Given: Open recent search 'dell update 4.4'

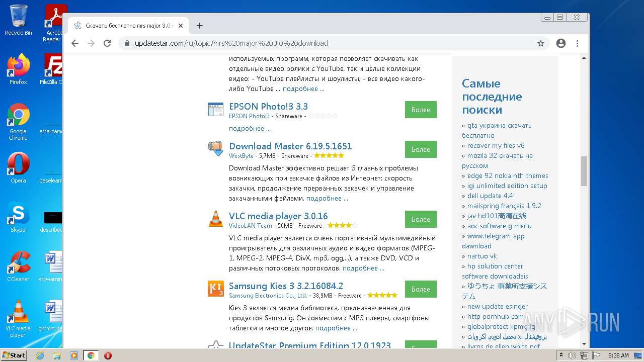Looking at the screenshot, I should click(x=490, y=196).
